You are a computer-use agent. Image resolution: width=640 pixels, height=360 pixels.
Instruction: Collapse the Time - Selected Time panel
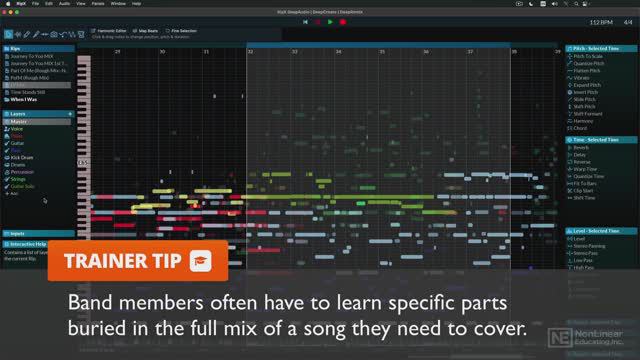[601, 140]
